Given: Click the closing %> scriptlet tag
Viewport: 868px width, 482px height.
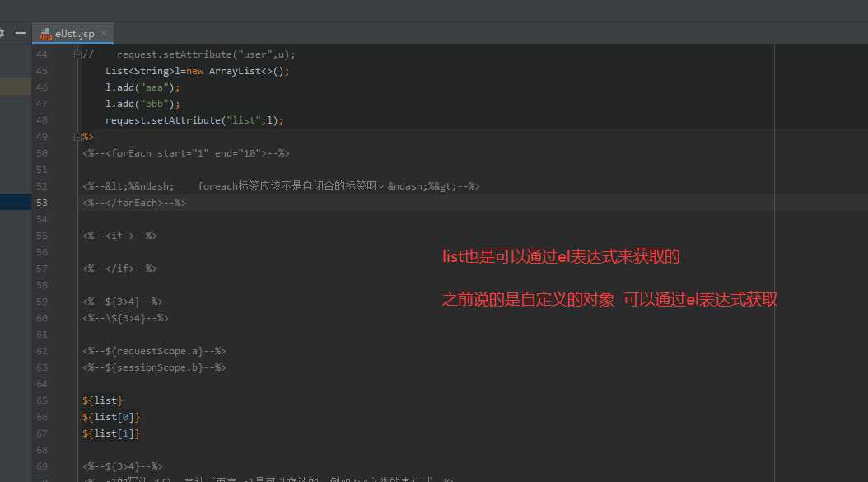Looking at the screenshot, I should [x=88, y=137].
